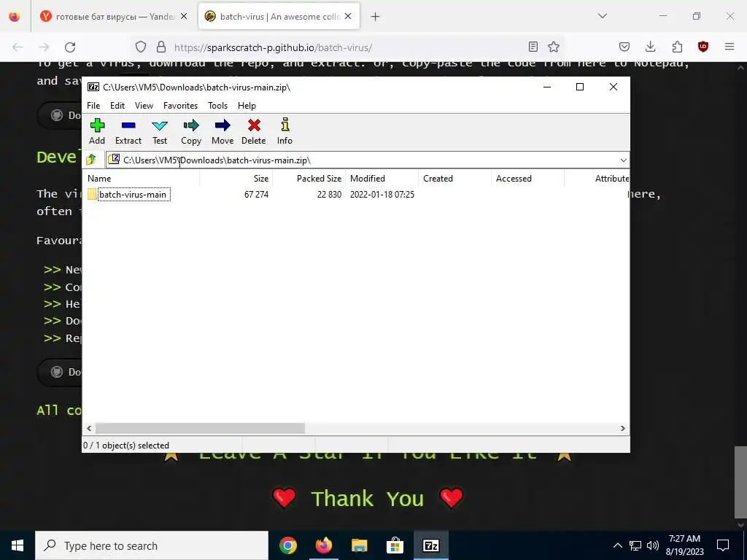The height and width of the screenshot is (560, 747).
Task: Choose the Move toolbar icon
Action: point(222,131)
